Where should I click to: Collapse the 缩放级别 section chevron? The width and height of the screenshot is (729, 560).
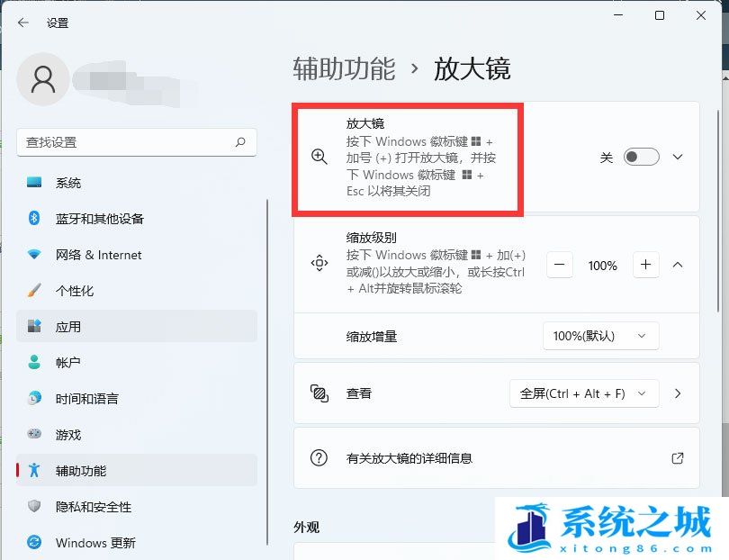click(678, 265)
